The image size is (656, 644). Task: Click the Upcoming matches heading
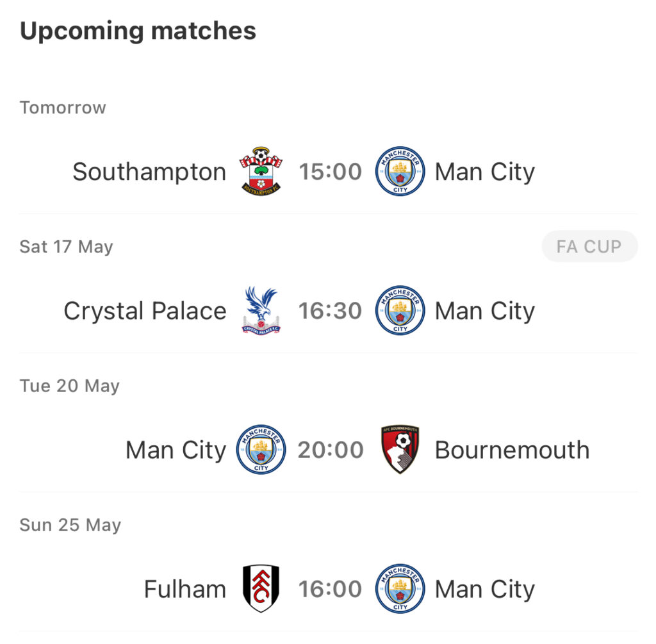pos(138,31)
